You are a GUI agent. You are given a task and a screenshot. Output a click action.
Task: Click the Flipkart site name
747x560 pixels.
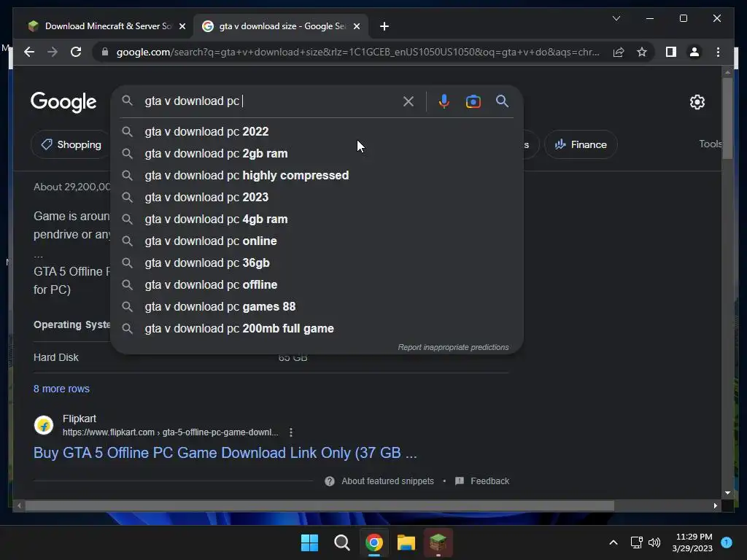pos(79,419)
